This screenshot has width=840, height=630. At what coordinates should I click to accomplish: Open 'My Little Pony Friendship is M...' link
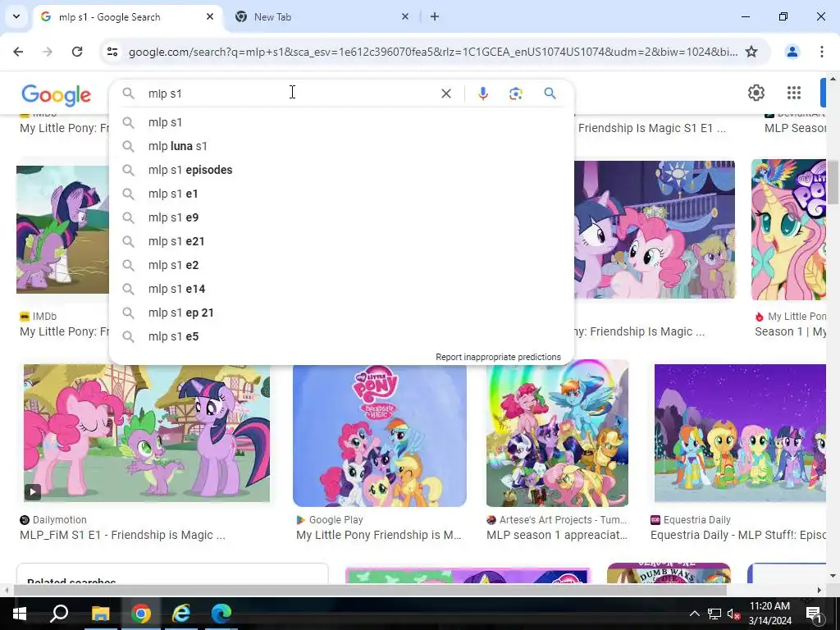coord(378,535)
